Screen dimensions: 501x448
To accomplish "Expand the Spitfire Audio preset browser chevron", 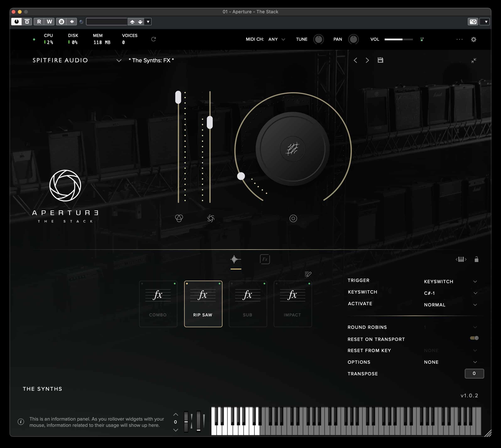I will point(119,61).
